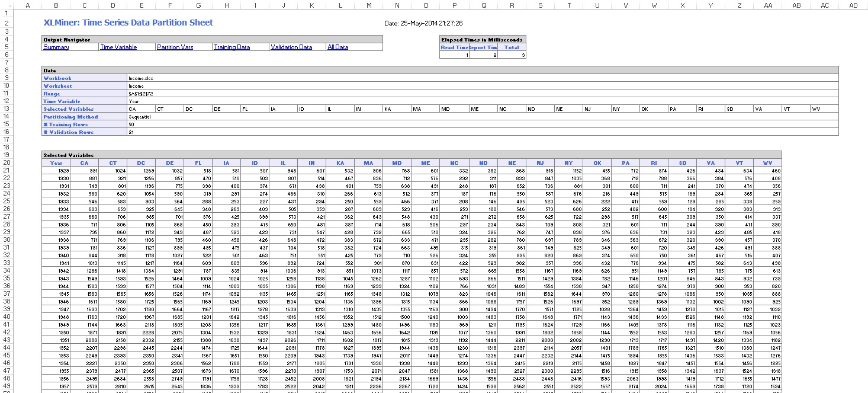Screen dimensions: 868x393
Task: Select column A header
Action: [27, 5]
